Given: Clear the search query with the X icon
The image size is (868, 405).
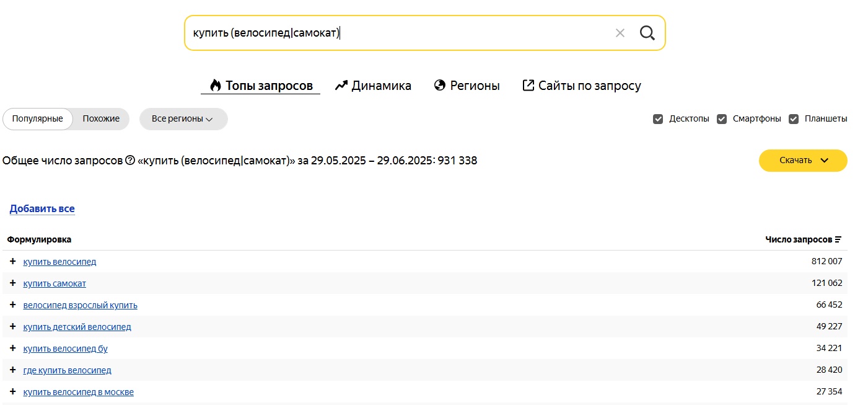Looking at the screenshot, I should 620,32.
